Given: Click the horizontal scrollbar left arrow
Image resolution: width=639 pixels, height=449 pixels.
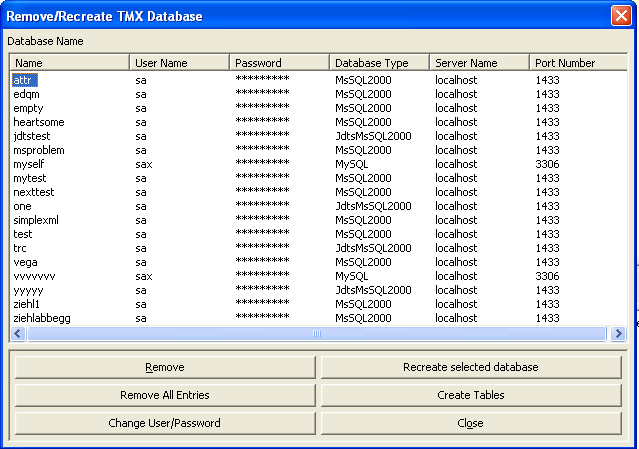Looking at the screenshot, I should click(x=18, y=334).
